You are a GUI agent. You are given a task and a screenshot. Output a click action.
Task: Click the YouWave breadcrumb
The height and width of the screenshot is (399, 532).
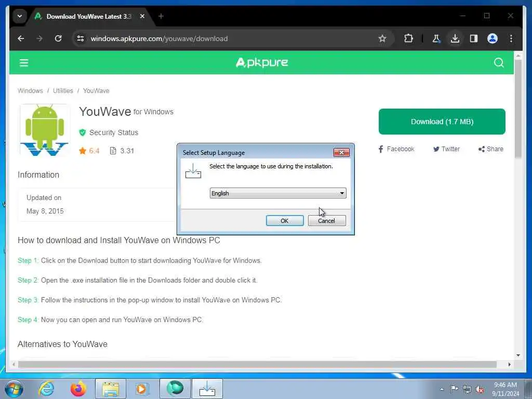pos(96,90)
